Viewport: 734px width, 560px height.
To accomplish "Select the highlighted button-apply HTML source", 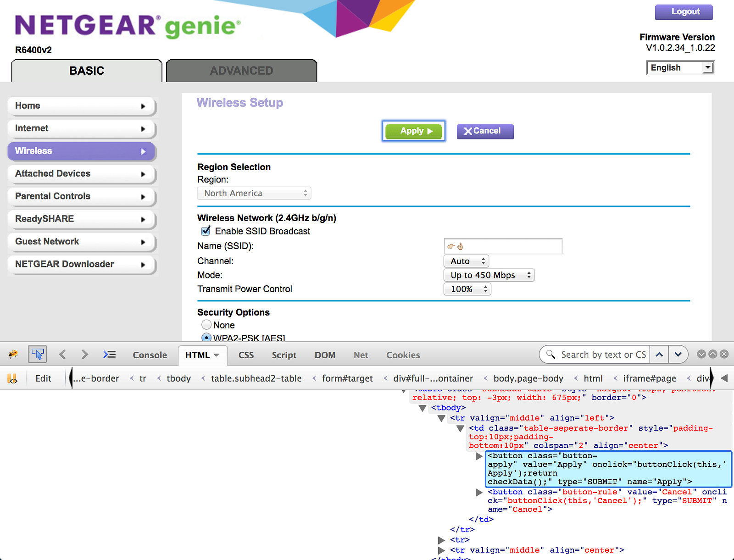I will click(x=608, y=469).
